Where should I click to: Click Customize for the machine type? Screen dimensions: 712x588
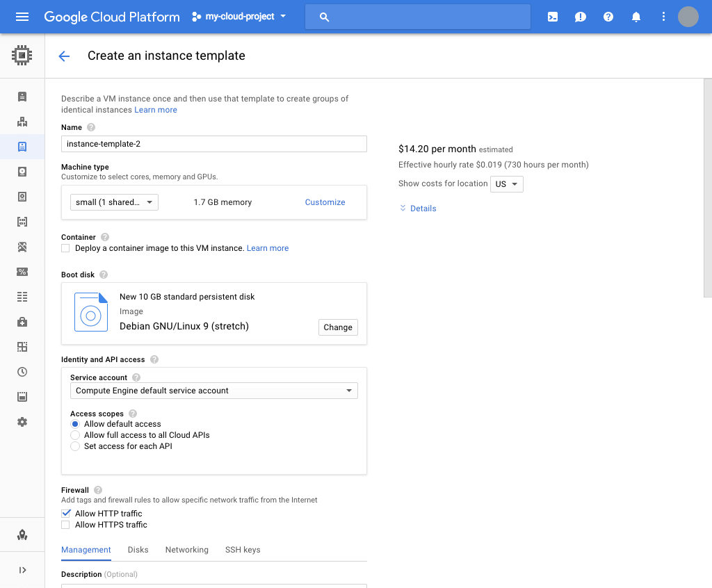click(x=325, y=202)
